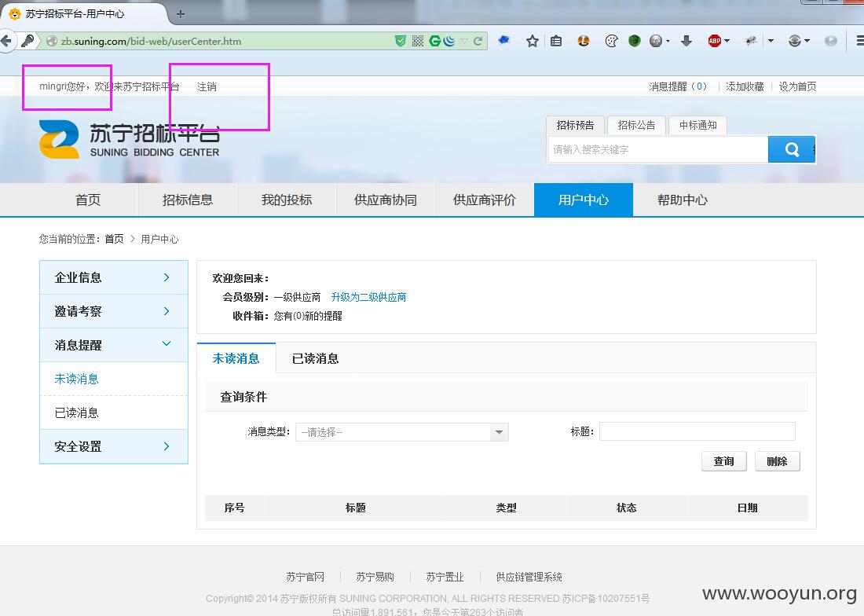Click the gray globe extension icon

[656, 41]
